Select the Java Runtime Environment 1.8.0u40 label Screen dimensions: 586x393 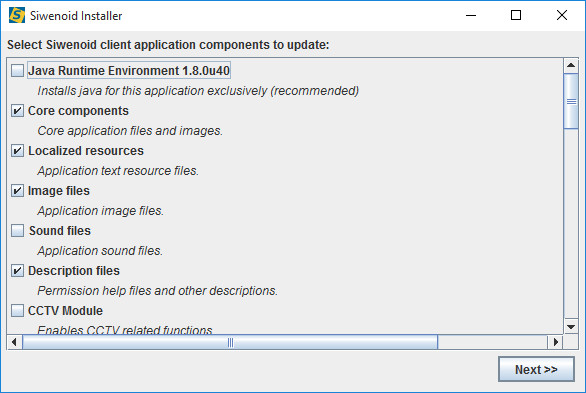pyautogui.click(x=129, y=71)
